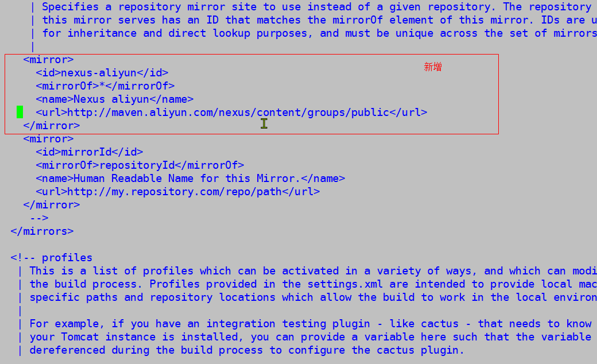Click the nexus-aliyun id line
Screen dimensions: 597x364
click(102, 73)
